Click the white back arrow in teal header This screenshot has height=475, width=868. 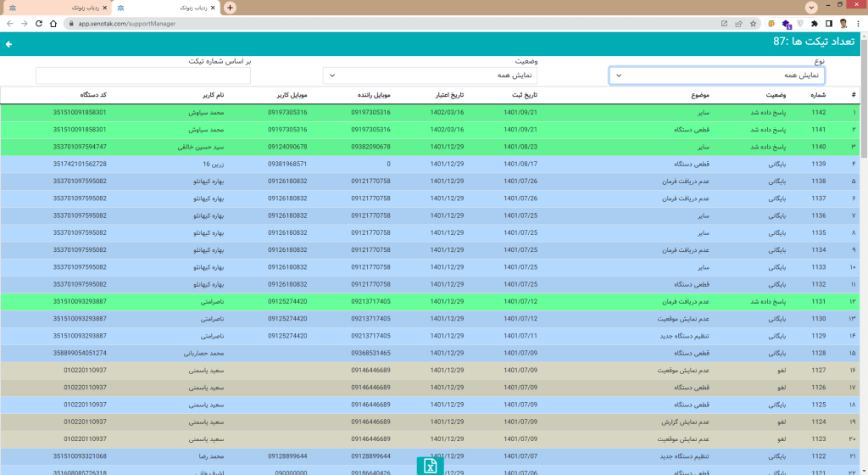(9, 43)
